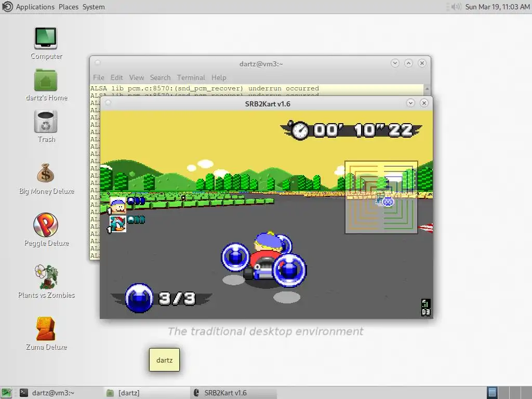Open the terminal File menu
The height and width of the screenshot is (399, 532).
click(x=99, y=78)
